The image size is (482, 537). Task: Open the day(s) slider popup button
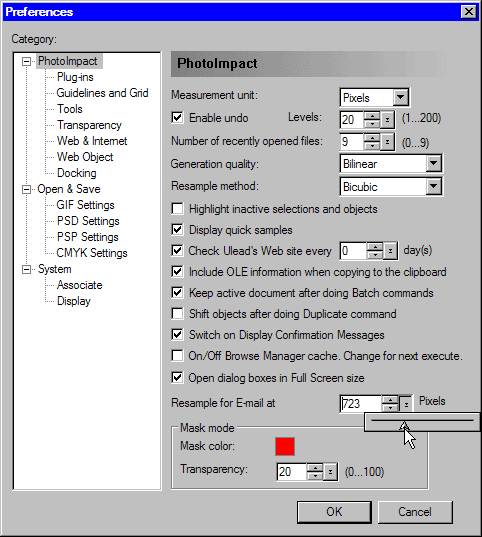click(x=391, y=251)
